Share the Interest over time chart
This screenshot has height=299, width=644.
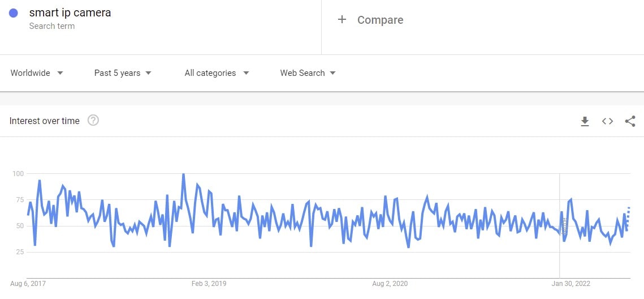click(630, 121)
